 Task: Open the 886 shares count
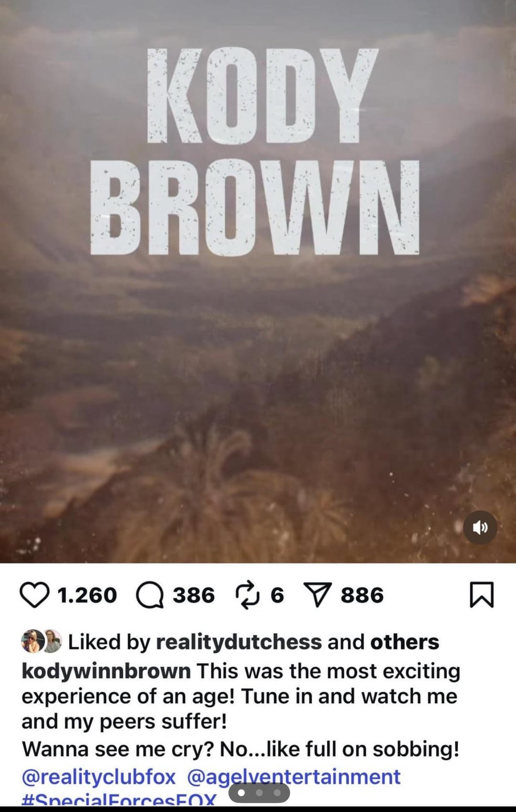(x=362, y=595)
